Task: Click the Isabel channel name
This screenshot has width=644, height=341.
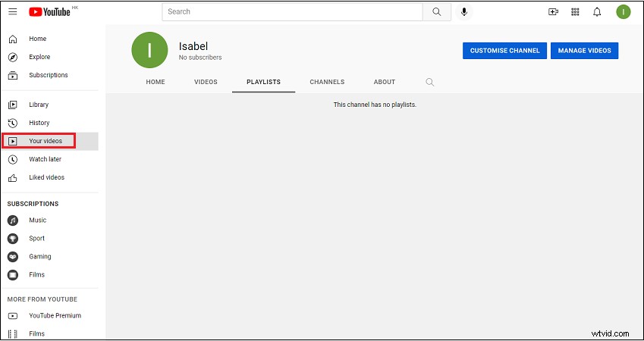Action: pos(193,46)
